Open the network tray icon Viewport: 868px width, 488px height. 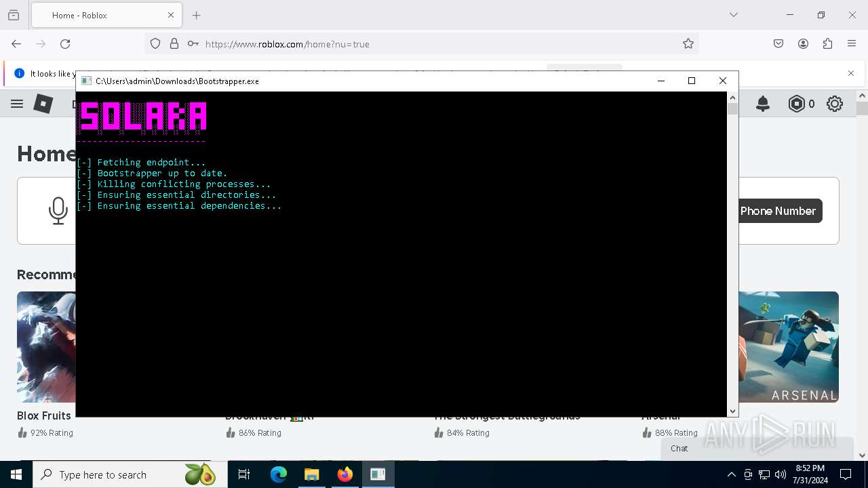pyautogui.click(x=764, y=474)
